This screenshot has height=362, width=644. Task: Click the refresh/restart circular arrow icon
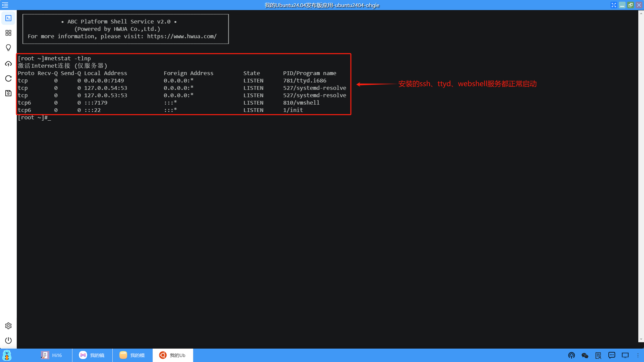(x=8, y=78)
